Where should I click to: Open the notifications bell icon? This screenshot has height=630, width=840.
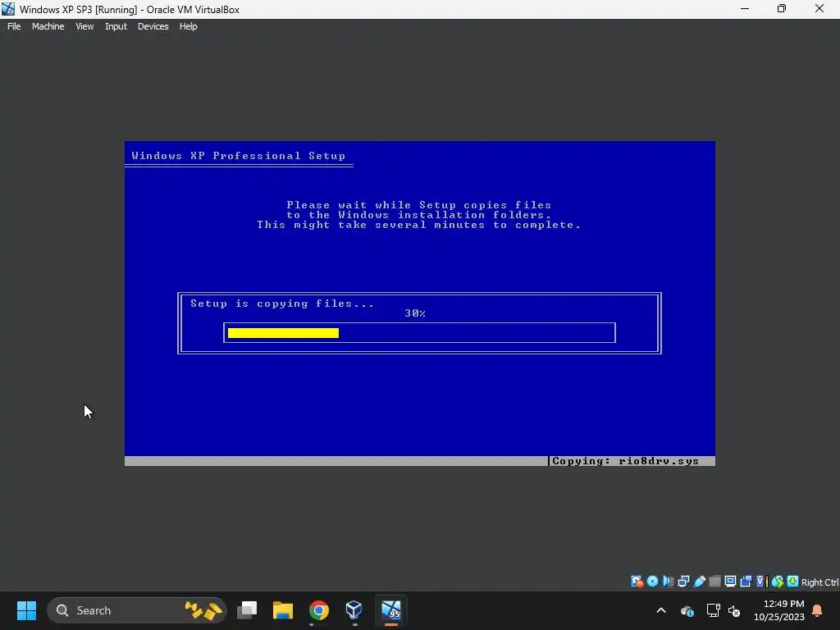818,610
